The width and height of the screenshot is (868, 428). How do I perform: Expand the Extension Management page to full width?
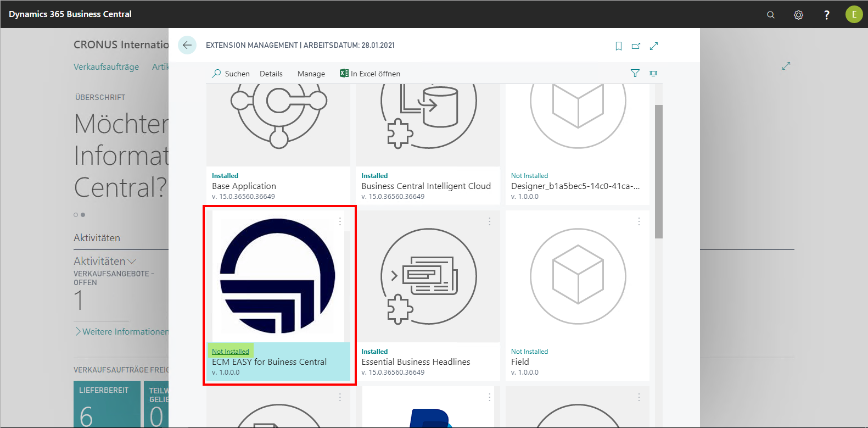click(654, 46)
